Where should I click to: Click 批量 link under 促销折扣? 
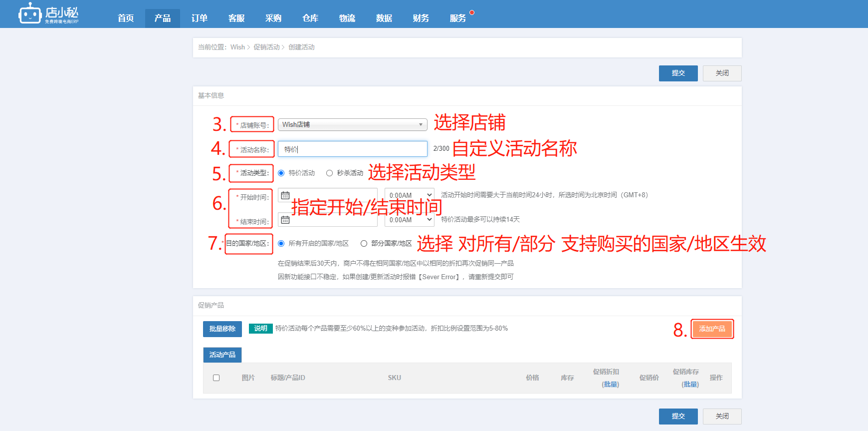click(611, 385)
